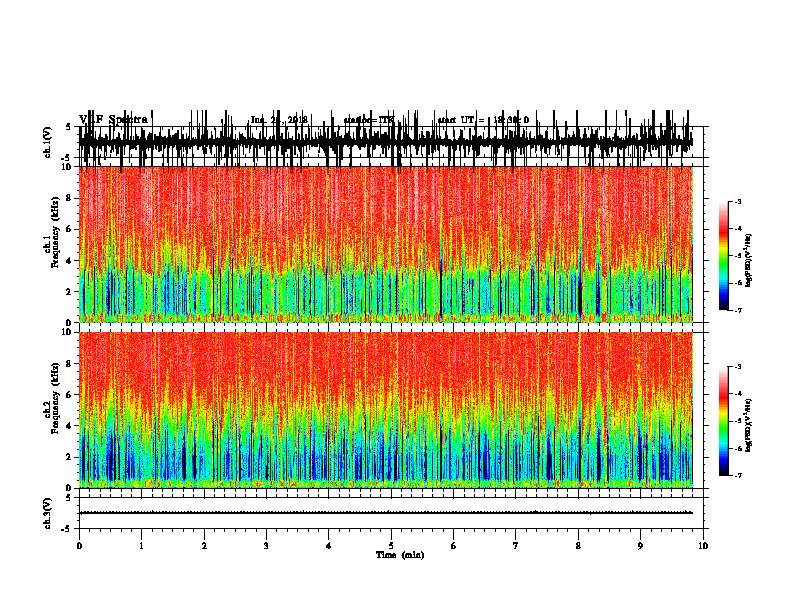Click the 4 kHz tick of ch.2 spectrogram

[x=70, y=426]
